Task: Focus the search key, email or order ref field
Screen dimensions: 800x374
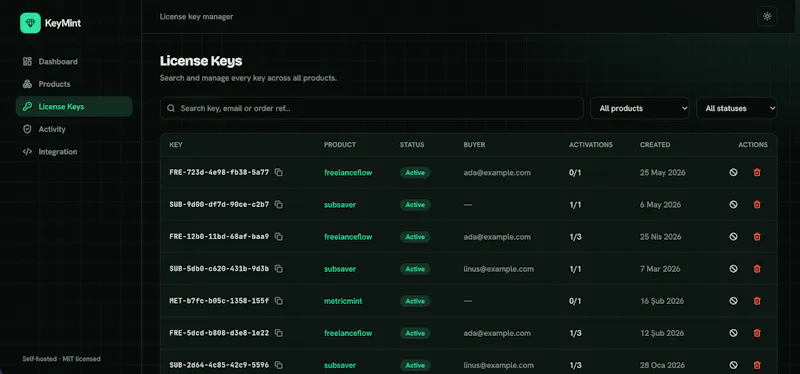Action: pos(371,108)
